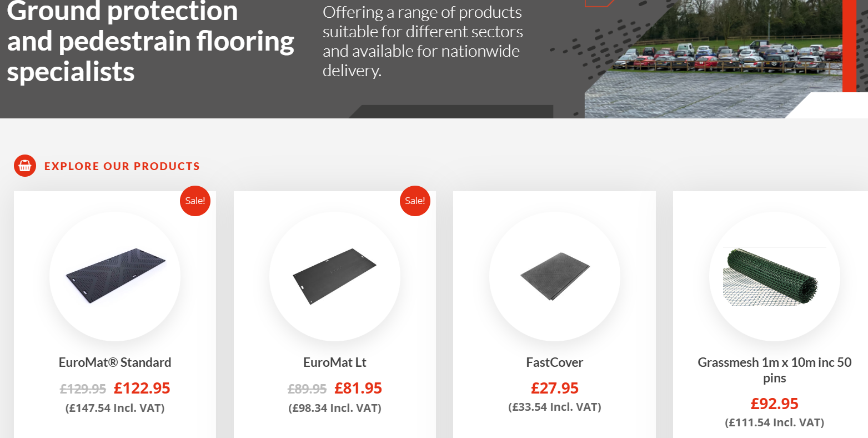Viewport: 868px width, 438px height.
Task: Click the Sale badge on EuroMat Standard card
Action: tap(195, 201)
